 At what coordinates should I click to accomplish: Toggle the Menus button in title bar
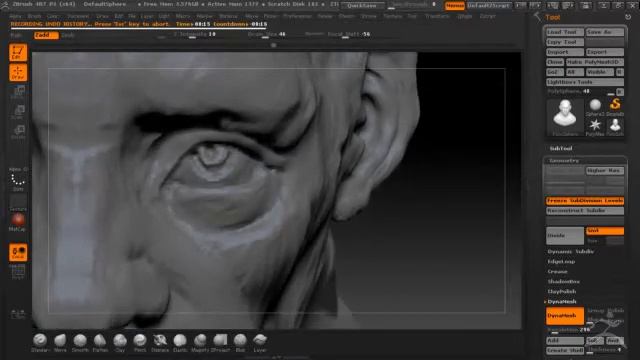tap(455, 6)
